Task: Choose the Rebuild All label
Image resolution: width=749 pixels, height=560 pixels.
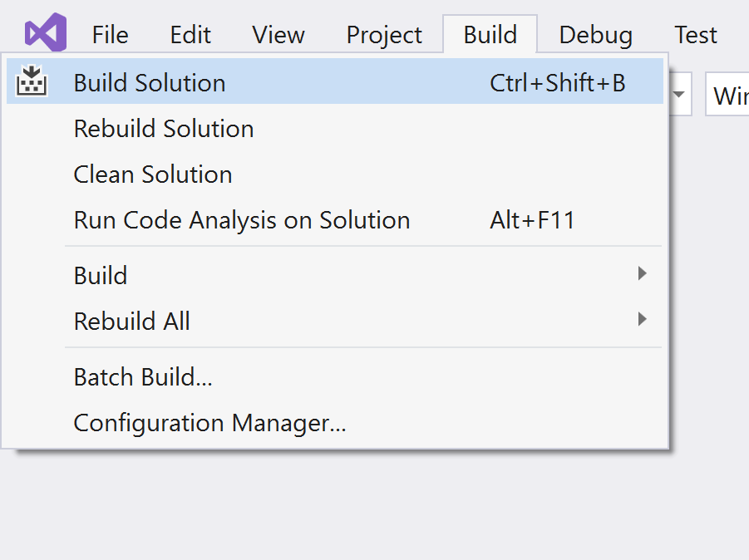Action: (x=132, y=322)
